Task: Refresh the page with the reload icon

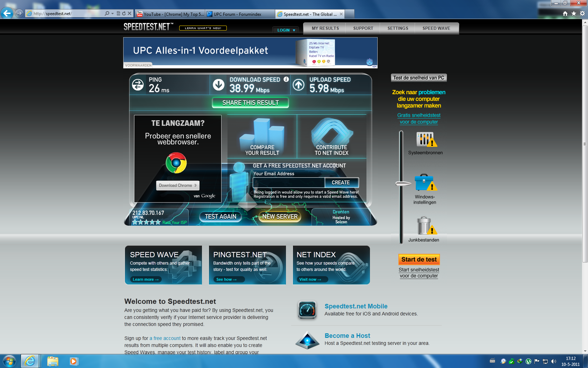Action: tap(124, 14)
